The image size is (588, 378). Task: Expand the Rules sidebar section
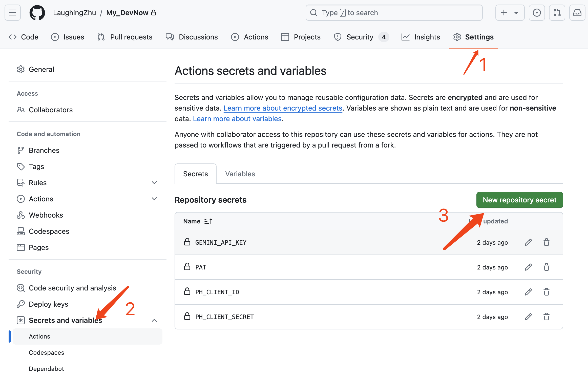tap(154, 183)
